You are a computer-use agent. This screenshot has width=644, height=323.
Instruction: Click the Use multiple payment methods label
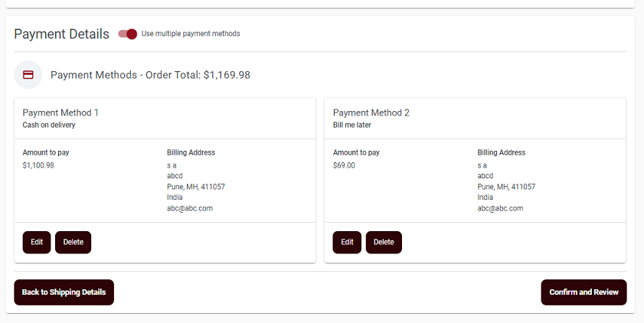click(191, 34)
